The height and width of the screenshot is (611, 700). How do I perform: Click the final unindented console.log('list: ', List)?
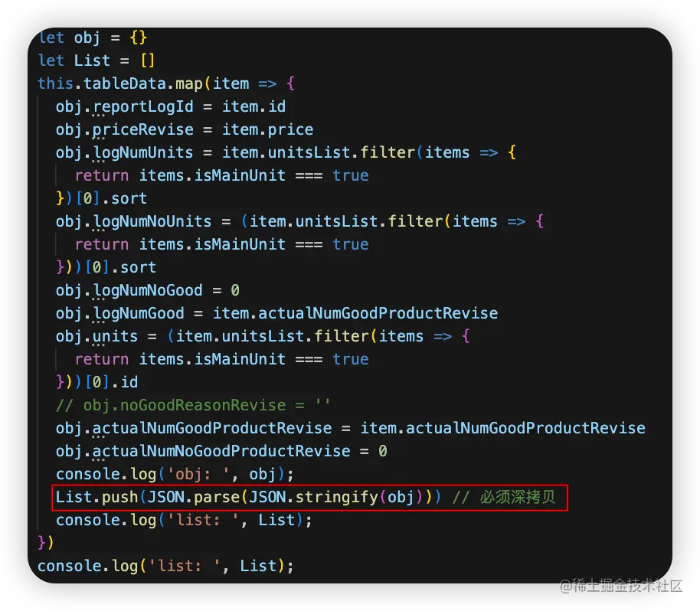coord(165,567)
